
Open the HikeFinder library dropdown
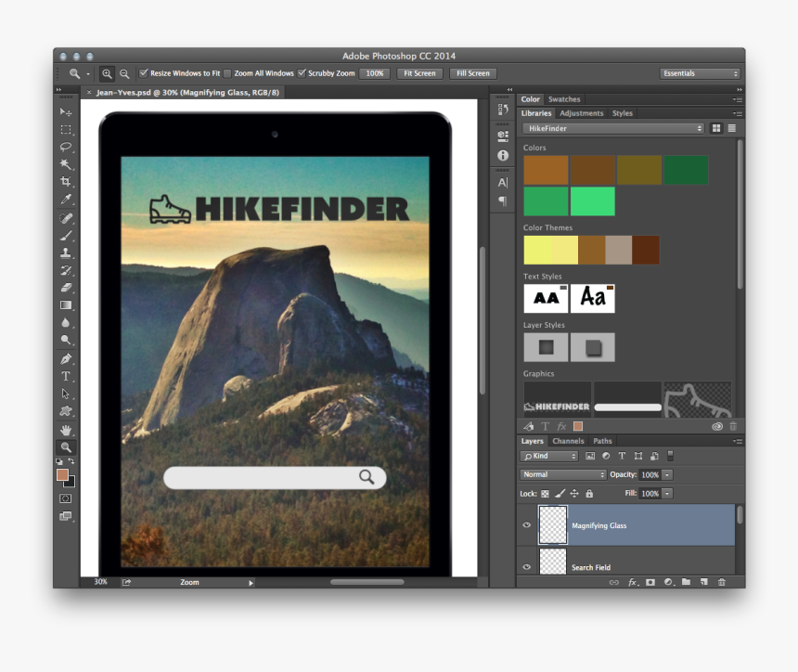point(613,128)
